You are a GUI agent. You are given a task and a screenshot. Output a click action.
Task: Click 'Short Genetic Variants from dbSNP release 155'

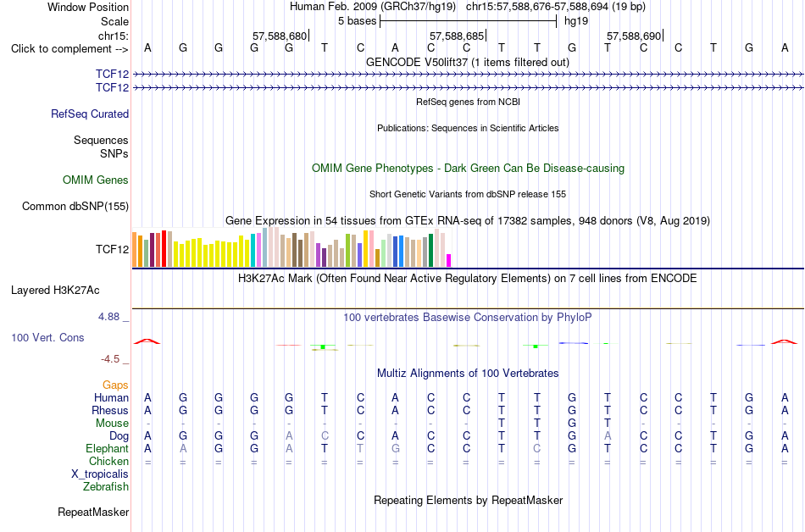tap(468, 194)
